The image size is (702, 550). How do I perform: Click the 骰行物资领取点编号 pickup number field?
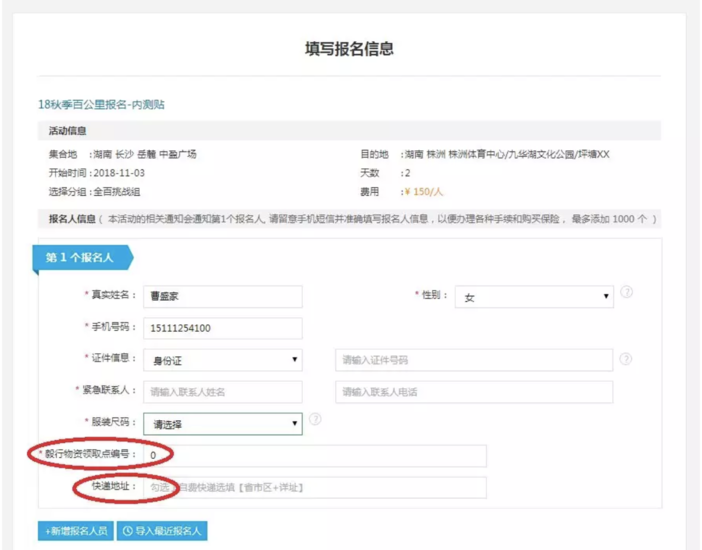[315, 456]
